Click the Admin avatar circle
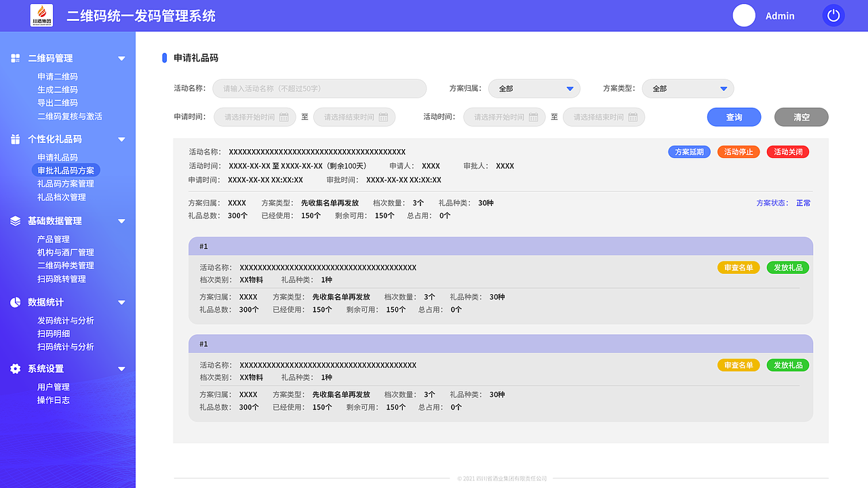The width and height of the screenshot is (868, 488). pos(744,16)
